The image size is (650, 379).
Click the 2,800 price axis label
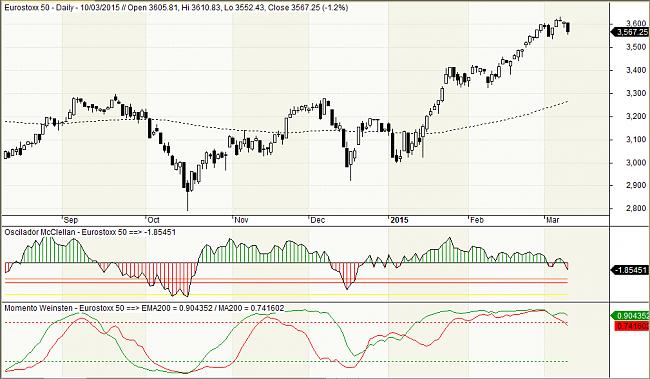pyautogui.click(x=636, y=208)
